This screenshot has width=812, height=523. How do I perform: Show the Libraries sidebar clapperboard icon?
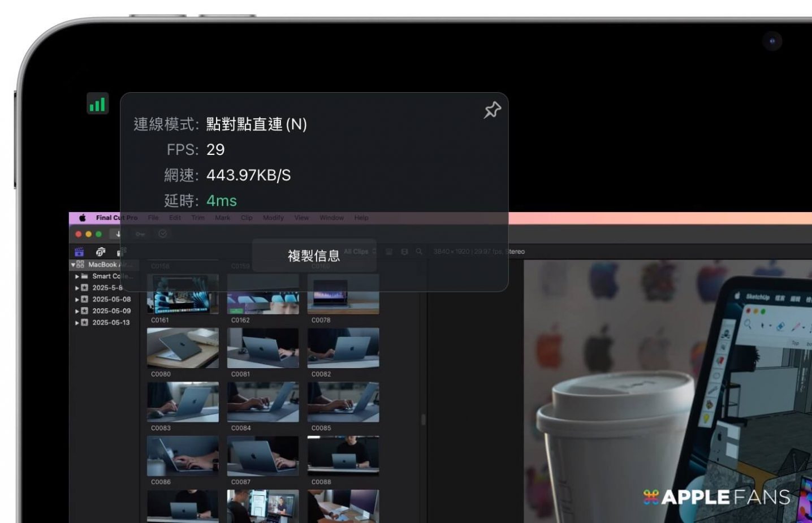(79, 252)
